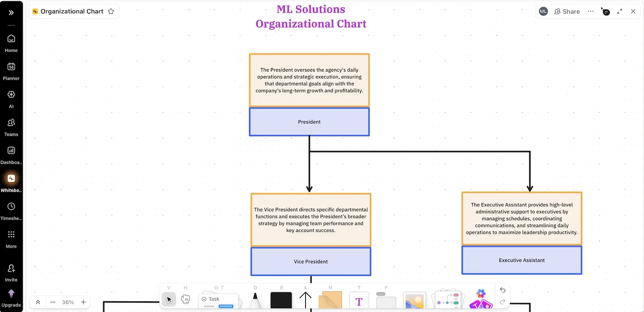The image size is (644, 312).
Task: Choose the Text tool
Action: pos(359,301)
